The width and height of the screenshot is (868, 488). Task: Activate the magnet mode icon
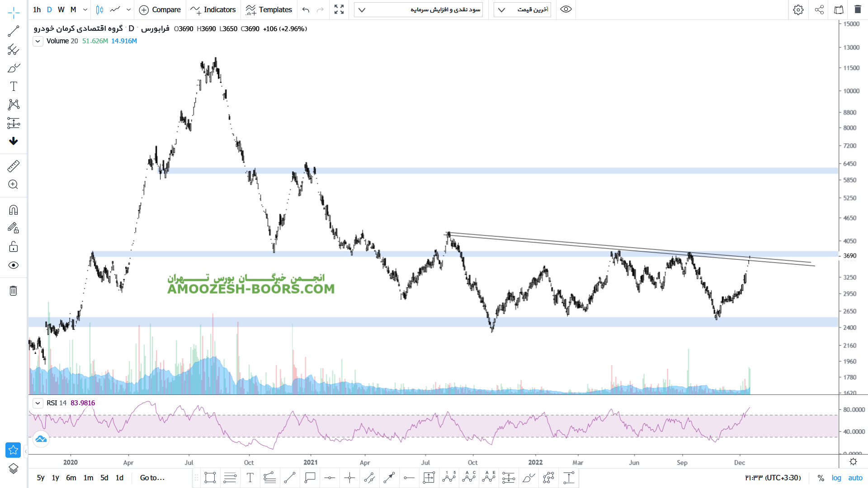[x=14, y=210]
